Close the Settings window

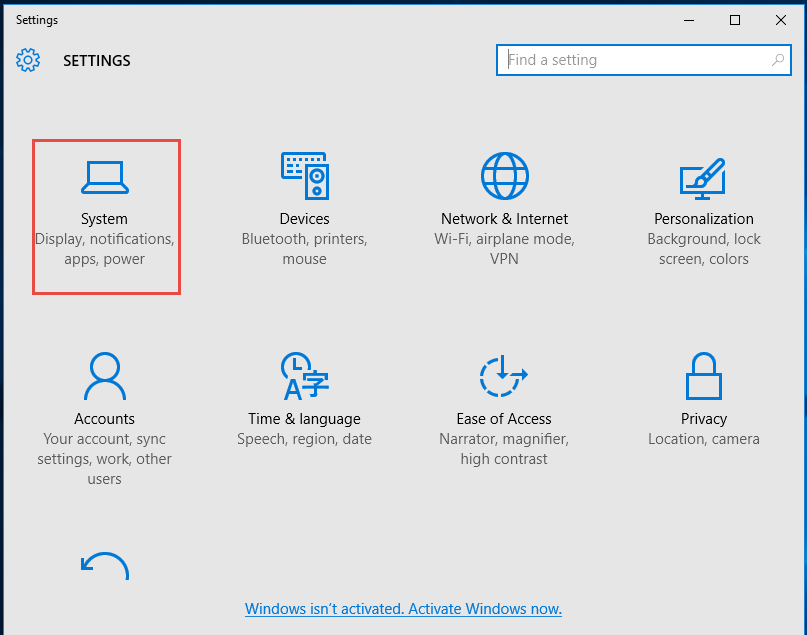point(781,20)
